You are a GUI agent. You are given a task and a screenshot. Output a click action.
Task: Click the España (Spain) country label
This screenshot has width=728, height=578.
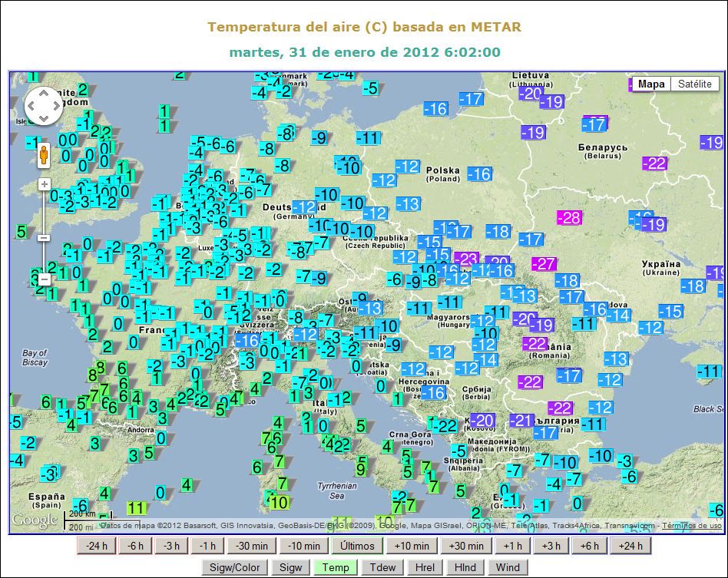46,500
